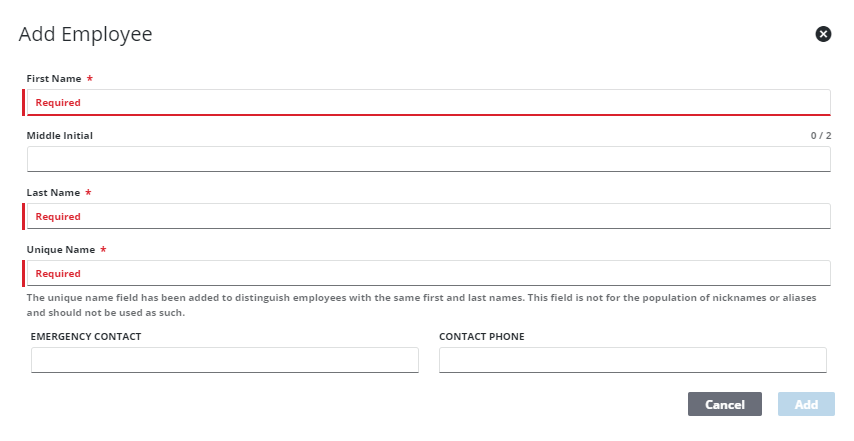Click the First Name label text
This screenshot has width=854, height=441.
point(54,78)
